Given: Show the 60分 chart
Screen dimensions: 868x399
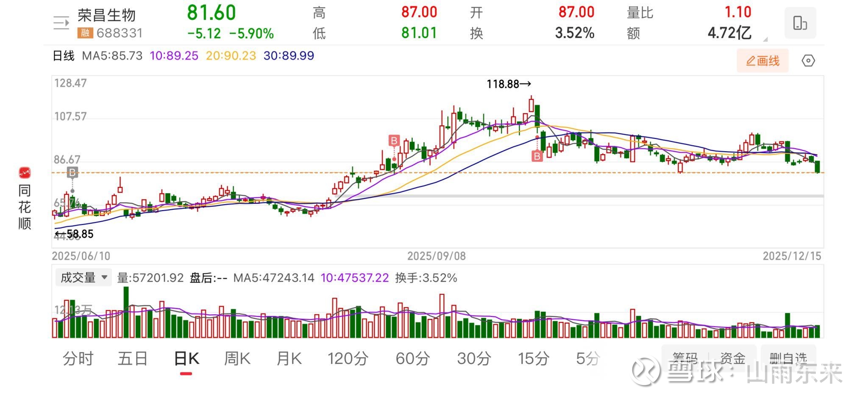Looking at the screenshot, I should [413, 359].
